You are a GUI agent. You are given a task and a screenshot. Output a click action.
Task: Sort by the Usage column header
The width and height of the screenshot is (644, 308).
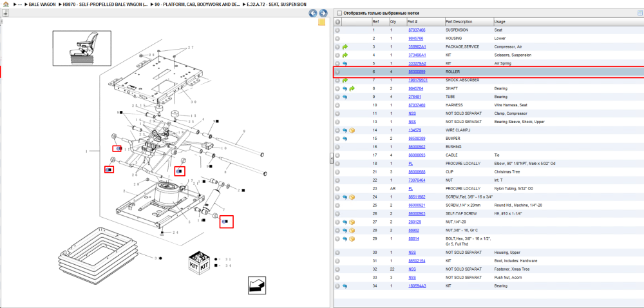click(500, 22)
